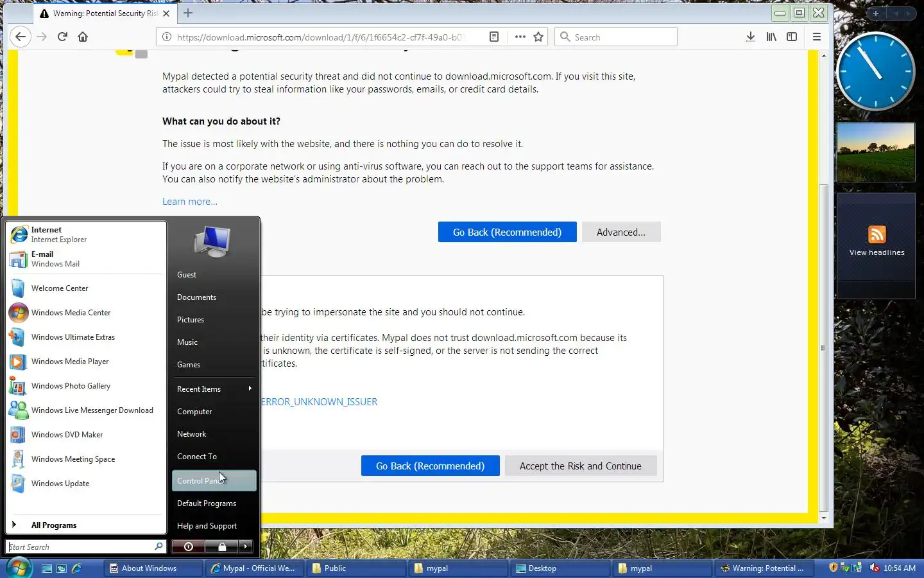Open Windows Update from Start menu
The height and width of the screenshot is (578, 924).
86,484
